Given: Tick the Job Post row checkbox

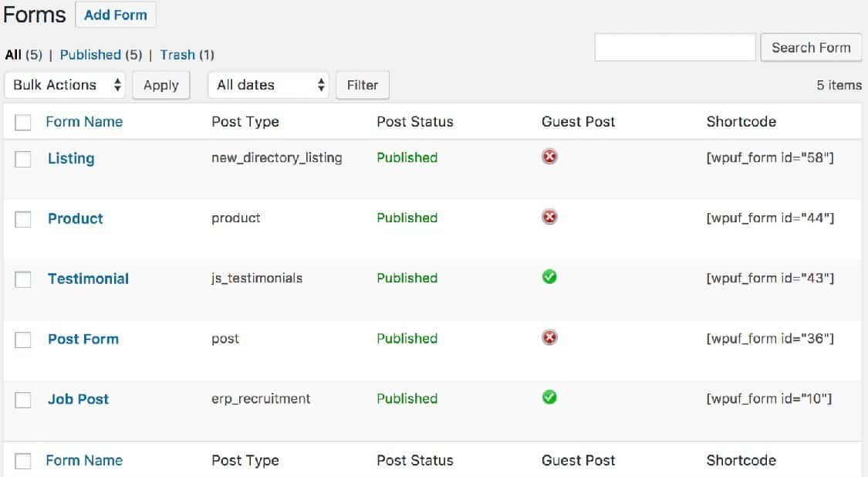Looking at the screenshot, I should (23, 400).
